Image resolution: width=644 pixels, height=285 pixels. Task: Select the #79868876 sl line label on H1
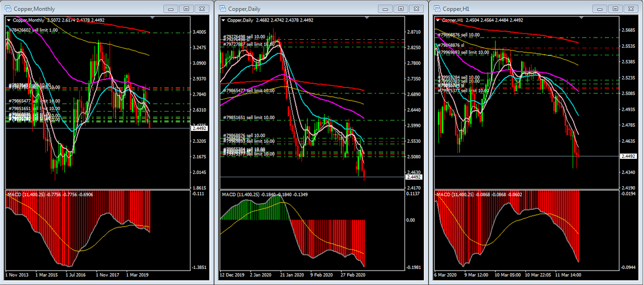[x=451, y=46]
